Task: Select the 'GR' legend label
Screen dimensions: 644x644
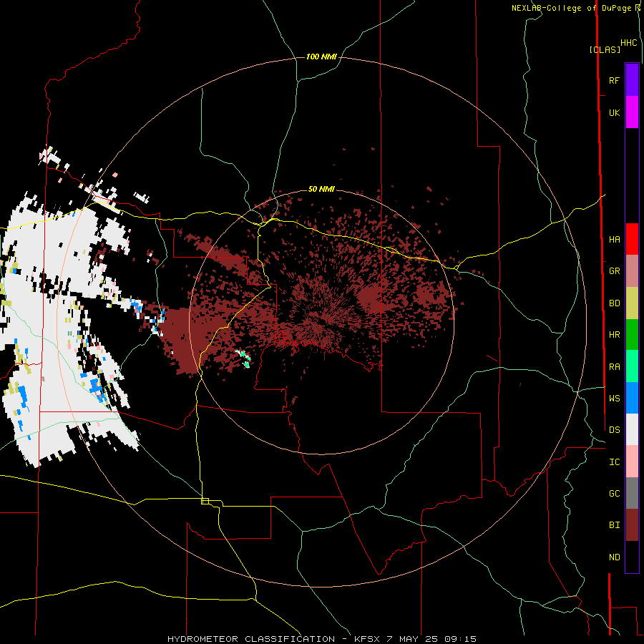Action: [x=614, y=271]
